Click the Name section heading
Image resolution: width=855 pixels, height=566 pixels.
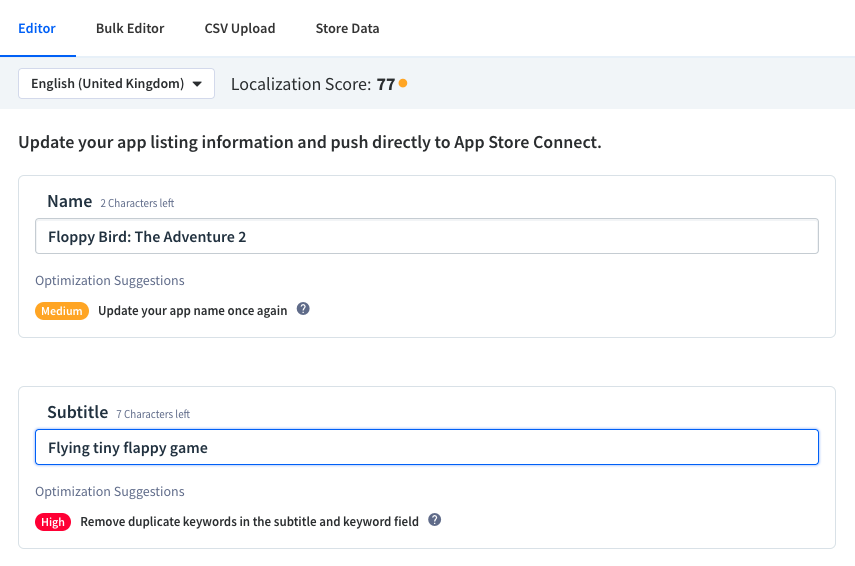point(70,201)
